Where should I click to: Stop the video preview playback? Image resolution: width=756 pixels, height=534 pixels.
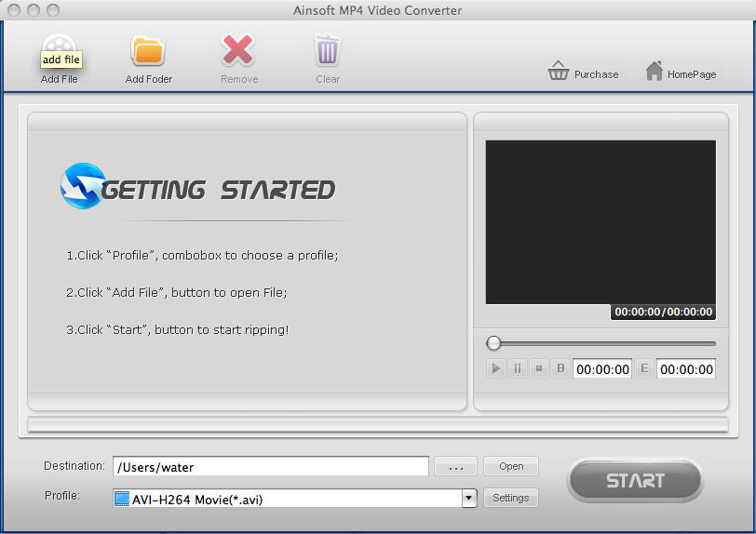[538, 368]
